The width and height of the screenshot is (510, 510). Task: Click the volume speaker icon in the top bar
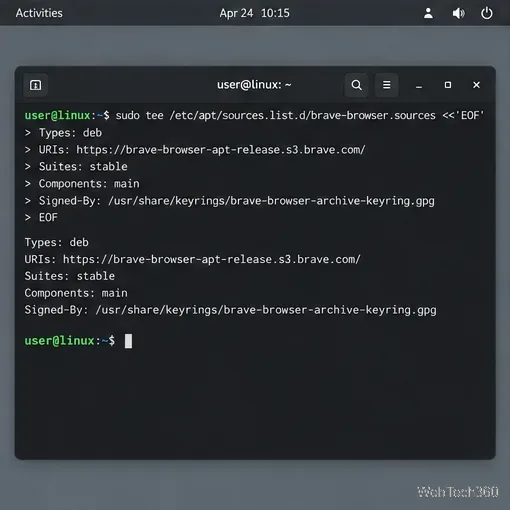coord(458,13)
